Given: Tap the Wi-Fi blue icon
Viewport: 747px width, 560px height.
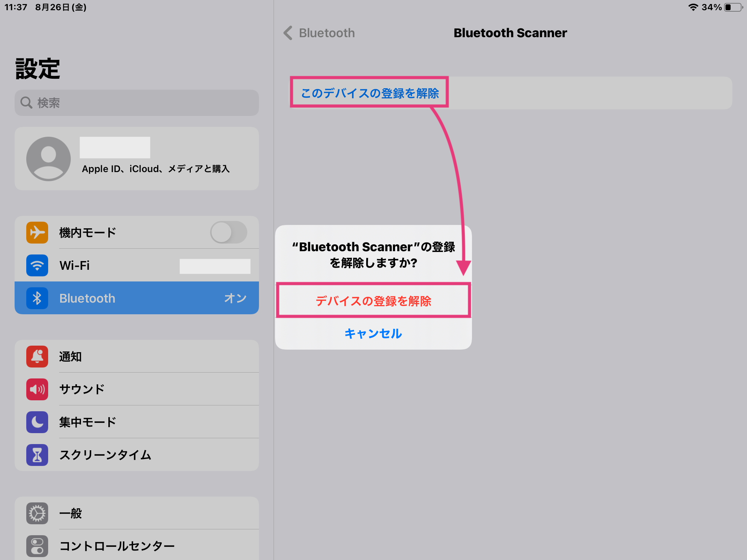Looking at the screenshot, I should [x=37, y=265].
